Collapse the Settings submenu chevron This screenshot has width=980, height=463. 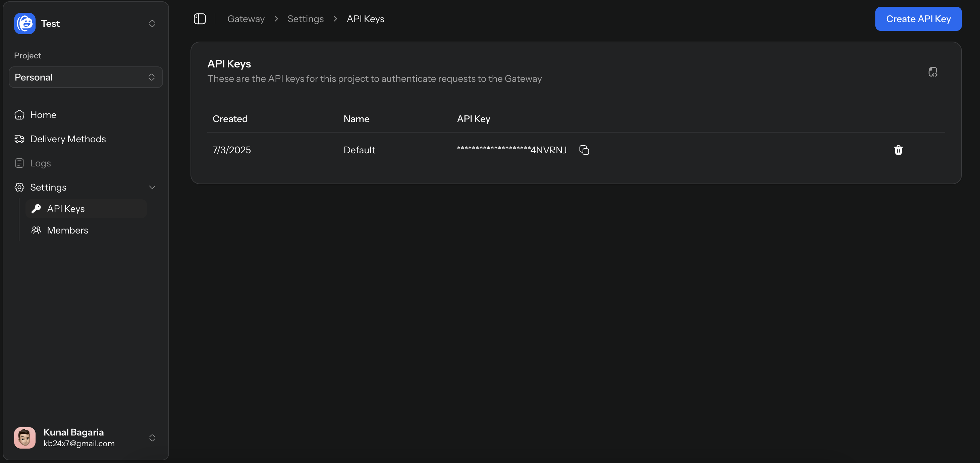click(152, 187)
